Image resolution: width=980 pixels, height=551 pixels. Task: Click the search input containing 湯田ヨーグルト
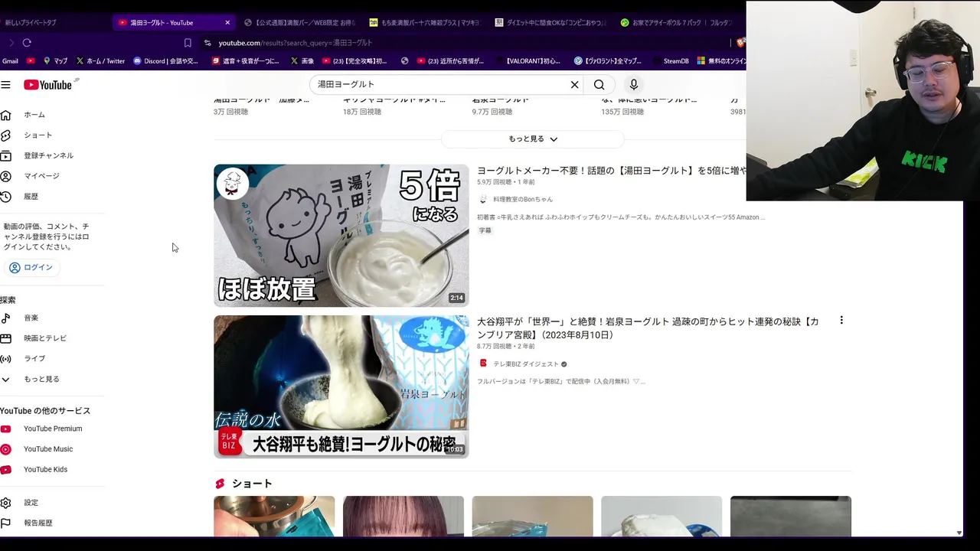click(440, 84)
